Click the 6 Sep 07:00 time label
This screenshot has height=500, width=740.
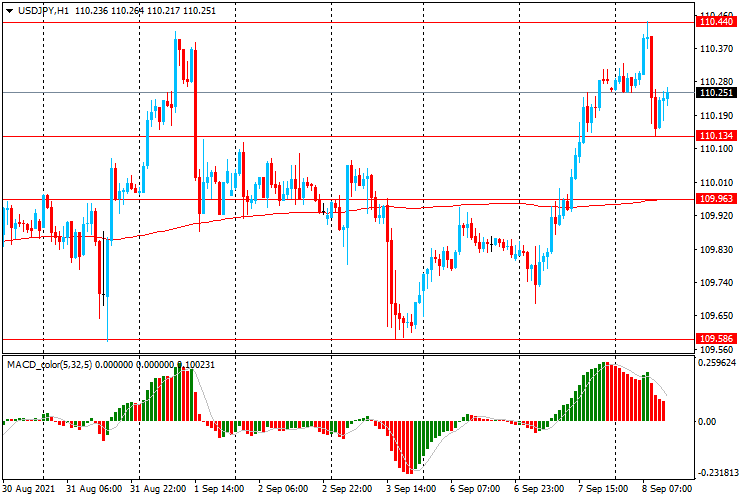475,489
